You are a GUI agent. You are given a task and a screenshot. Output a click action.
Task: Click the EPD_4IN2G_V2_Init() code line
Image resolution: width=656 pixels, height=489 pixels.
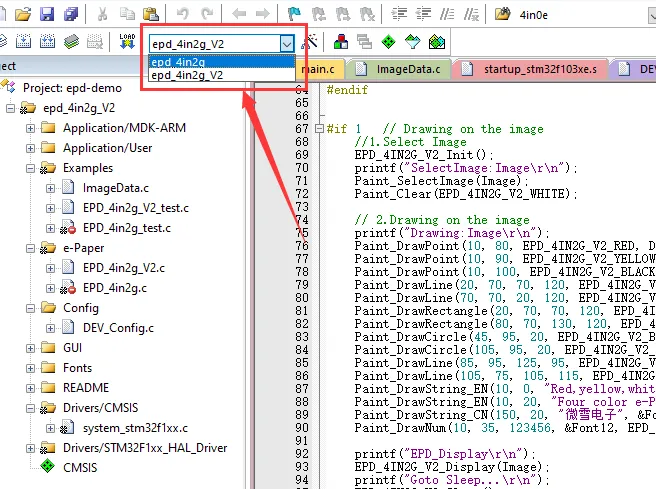pyautogui.click(x=424, y=155)
